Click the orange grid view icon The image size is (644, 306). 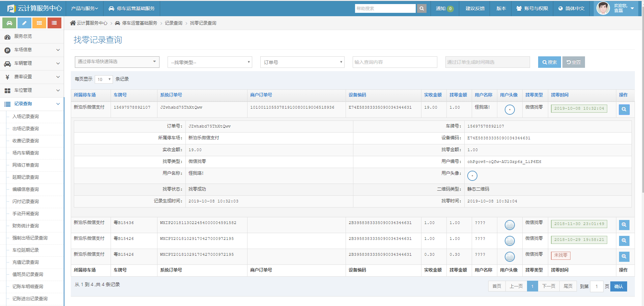tap(39, 23)
